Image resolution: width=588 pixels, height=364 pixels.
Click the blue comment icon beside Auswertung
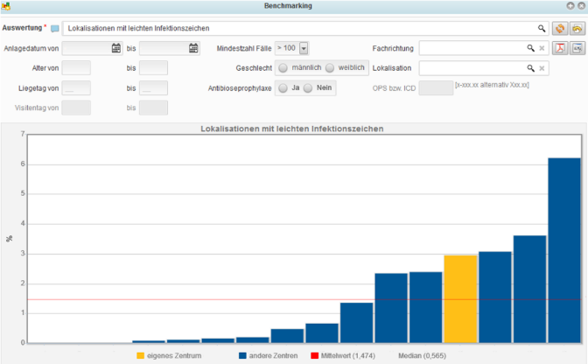(55, 29)
